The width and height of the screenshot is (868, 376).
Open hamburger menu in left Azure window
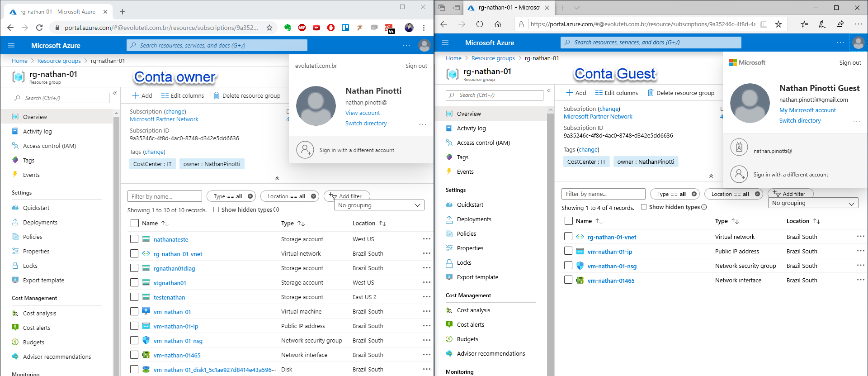click(11, 45)
